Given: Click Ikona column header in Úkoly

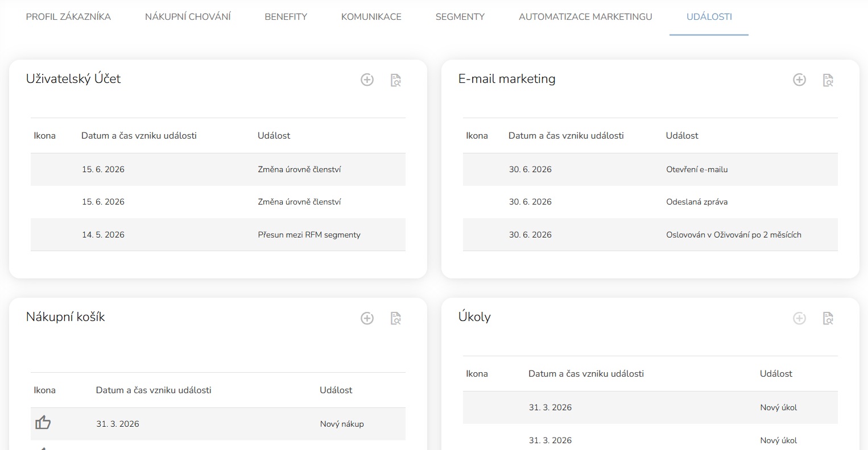Looking at the screenshot, I should pyautogui.click(x=477, y=374).
